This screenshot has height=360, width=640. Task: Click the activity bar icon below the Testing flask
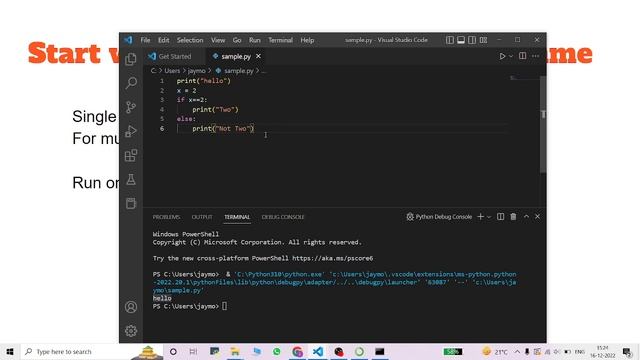point(131,203)
